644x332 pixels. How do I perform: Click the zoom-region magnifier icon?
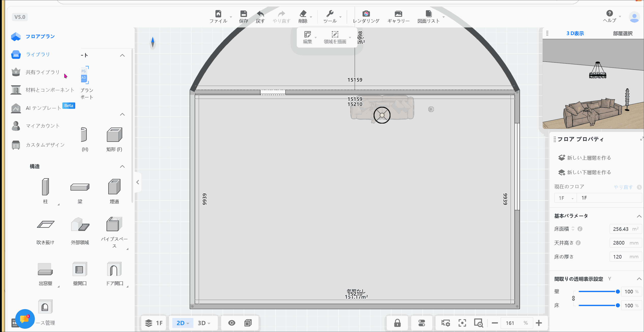coord(479,323)
